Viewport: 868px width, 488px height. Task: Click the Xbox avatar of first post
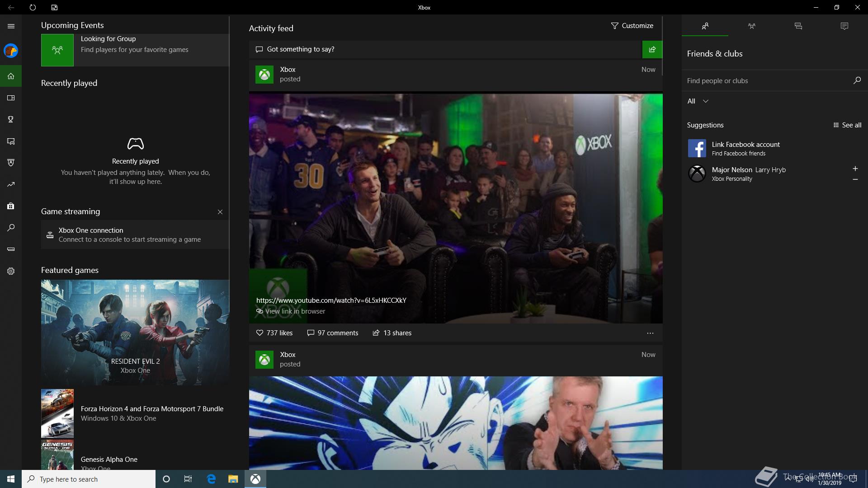tap(264, 75)
